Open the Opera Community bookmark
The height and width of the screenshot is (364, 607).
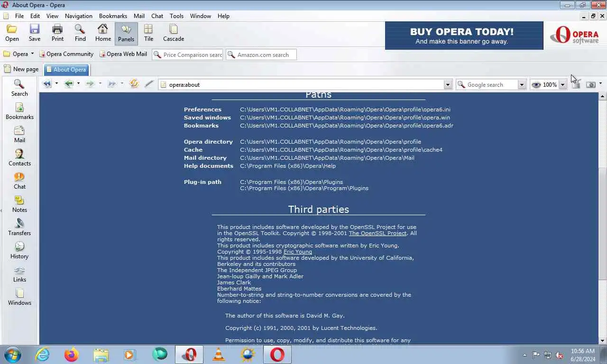click(66, 54)
